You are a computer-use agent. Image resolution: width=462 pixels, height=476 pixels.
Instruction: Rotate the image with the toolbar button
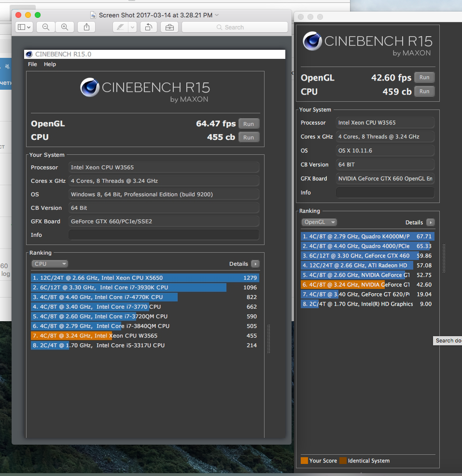(x=149, y=27)
